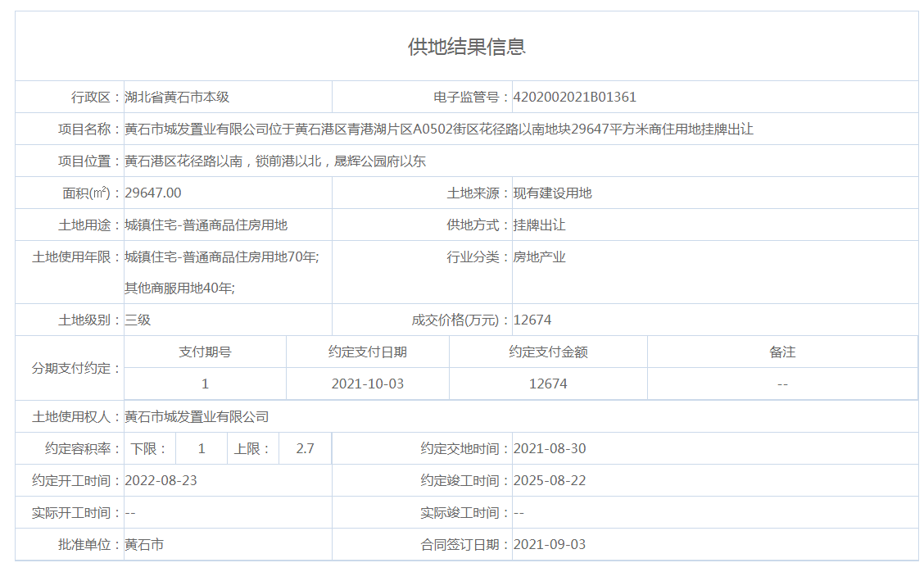Click the 土地使用年限 label
The width and height of the screenshot is (924, 572).
point(77,257)
